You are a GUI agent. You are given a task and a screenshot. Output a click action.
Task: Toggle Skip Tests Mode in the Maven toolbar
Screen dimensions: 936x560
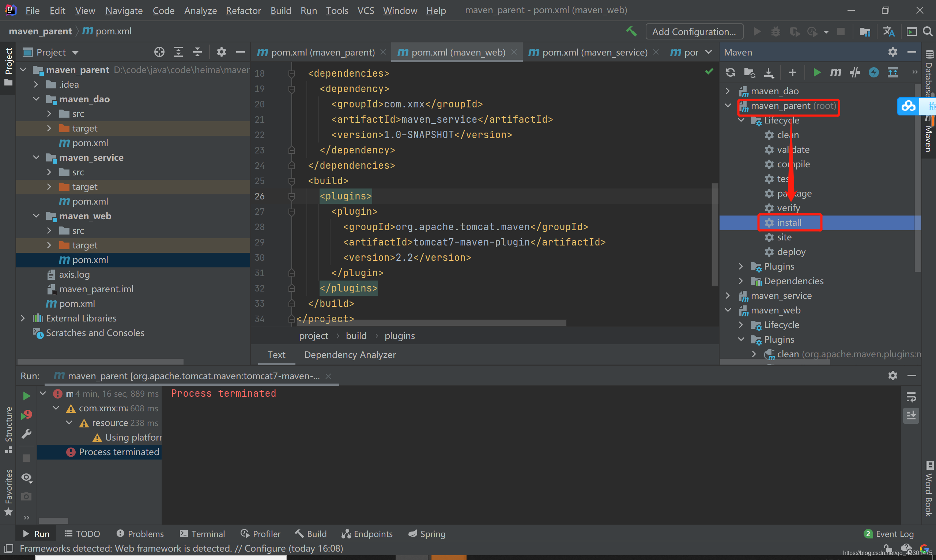coord(874,72)
